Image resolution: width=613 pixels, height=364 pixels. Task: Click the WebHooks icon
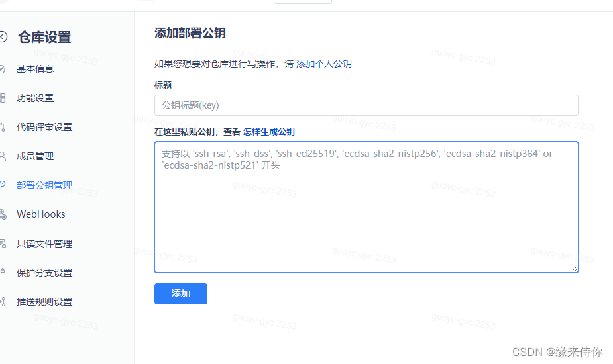tap(3, 214)
